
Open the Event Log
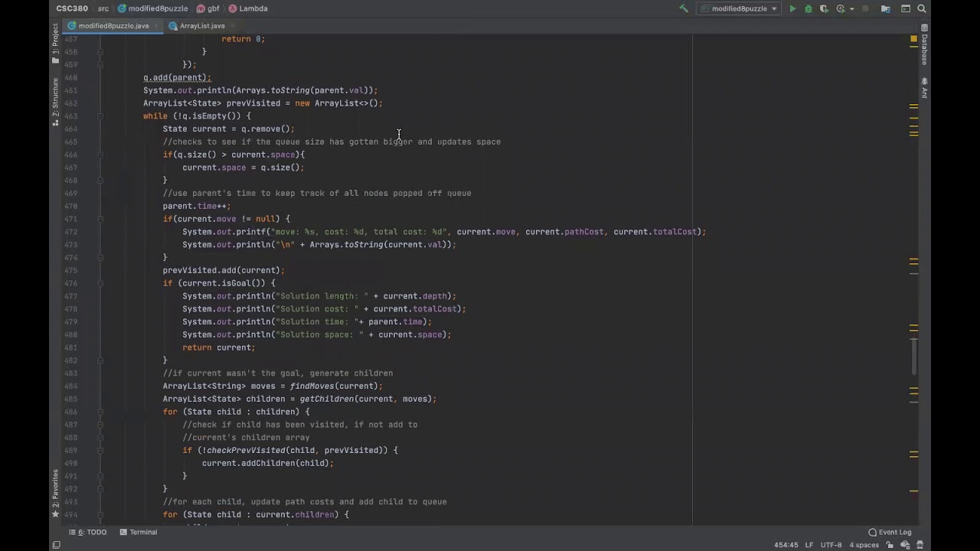(x=890, y=532)
